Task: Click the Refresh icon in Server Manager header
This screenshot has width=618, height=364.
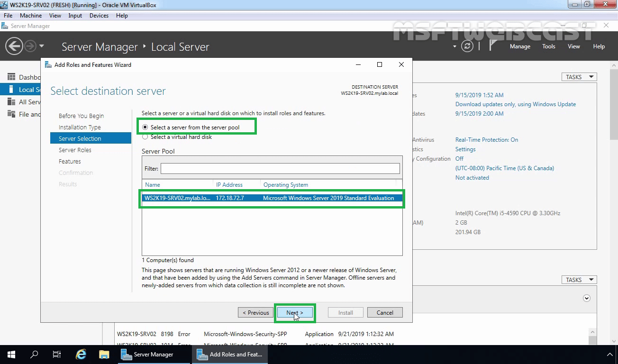Action: (467, 46)
